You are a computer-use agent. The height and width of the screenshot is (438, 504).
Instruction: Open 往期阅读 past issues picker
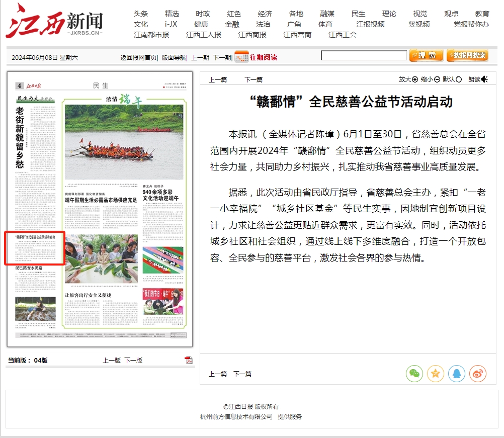pos(264,57)
